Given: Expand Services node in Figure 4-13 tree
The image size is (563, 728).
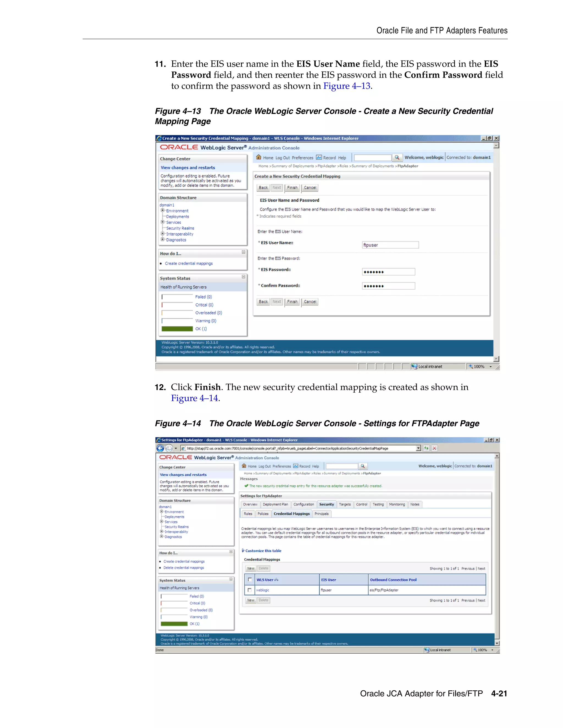Looking at the screenshot, I should [162, 222].
